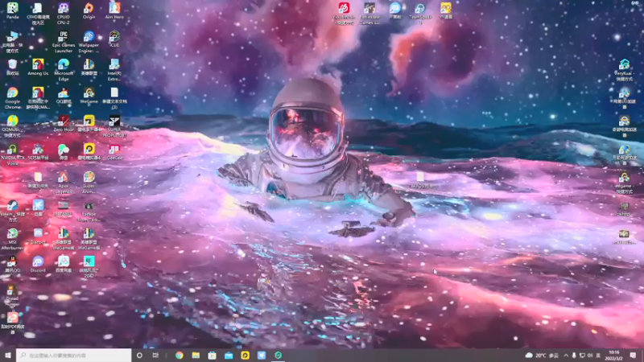Screen dimensions: 644x362
Task: Open the Super Animal game shortcut
Action: pyautogui.click(x=89, y=183)
